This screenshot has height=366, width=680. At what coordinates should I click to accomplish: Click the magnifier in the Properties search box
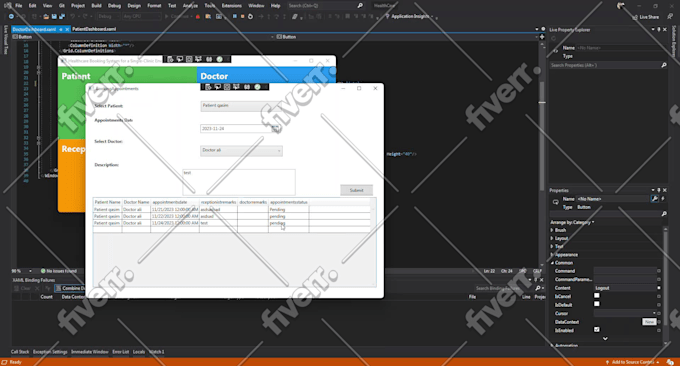tap(664, 214)
